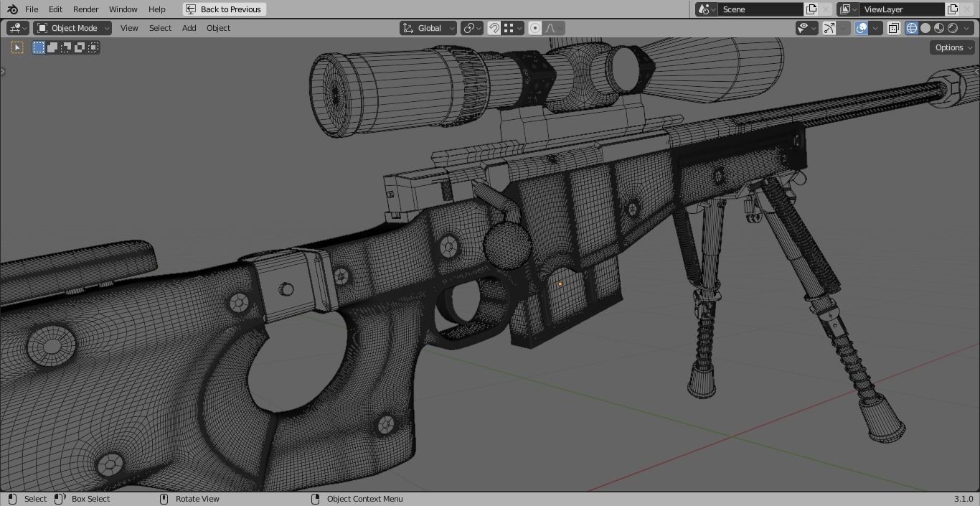Screen dimensions: 980x506
Task: Open the shading options dropdown arrow
Action: tap(967, 28)
